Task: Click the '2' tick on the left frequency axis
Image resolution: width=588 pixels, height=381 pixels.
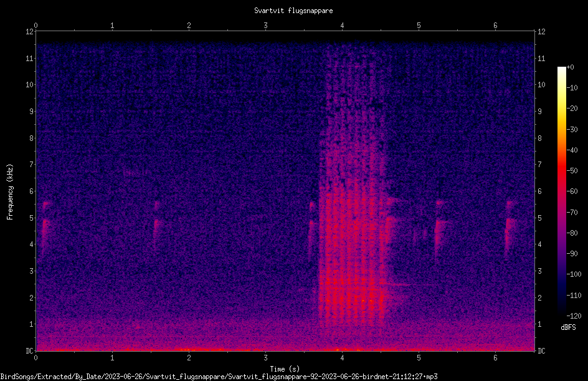Action: click(x=31, y=297)
